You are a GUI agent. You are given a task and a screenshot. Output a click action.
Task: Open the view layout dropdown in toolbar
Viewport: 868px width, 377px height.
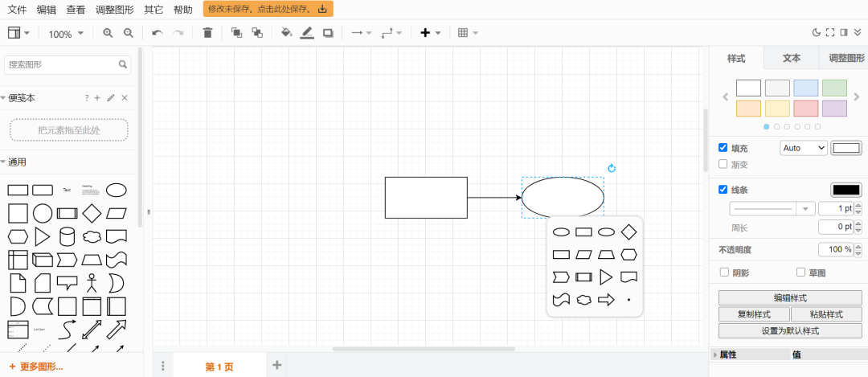pos(18,33)
